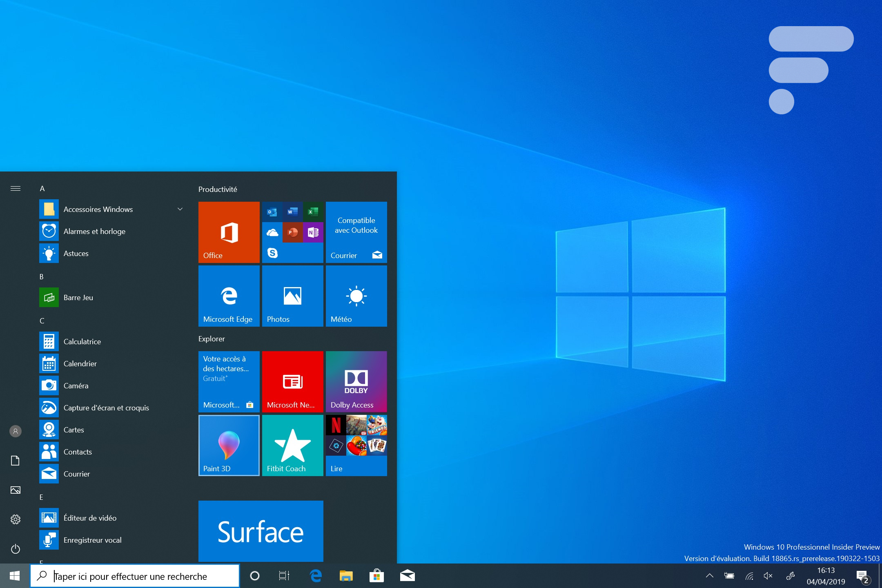Click the letter A section header
Screen dimensions: 882x588
[x=42, y=189]
